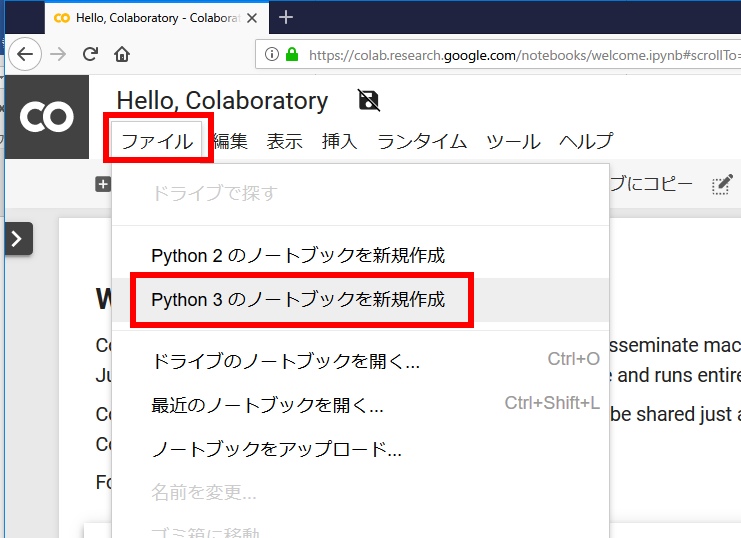Click the browser forward arrow
Image resolution: width=741 pixels, height=538 pixels.
(x=58, y=54)
